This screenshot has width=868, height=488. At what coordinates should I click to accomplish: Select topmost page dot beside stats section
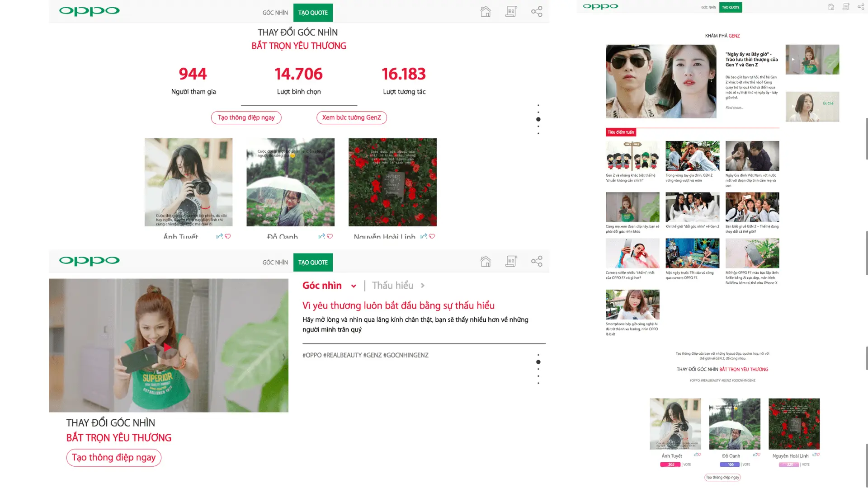pyautogui.click(x=538, y=105)
